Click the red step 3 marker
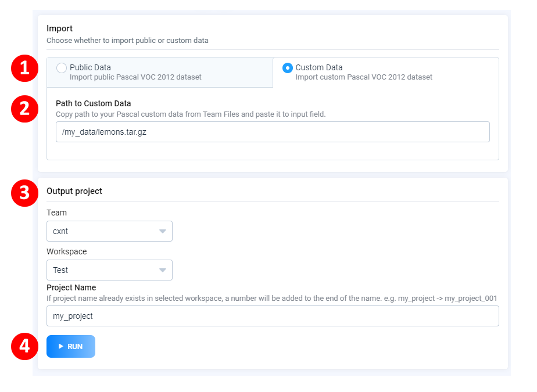 (x=24, y=193)
